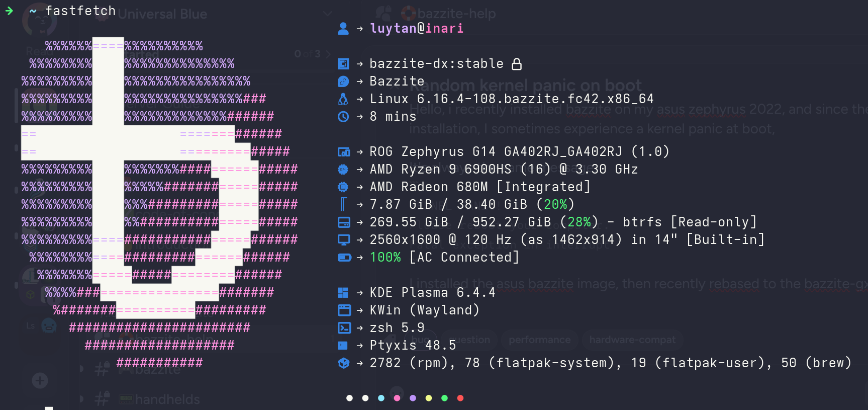This screenshot has width=868, height=410.
Task: Click the add server plus button in Discord
Action: pyautogui.click(x=40, y=380)
